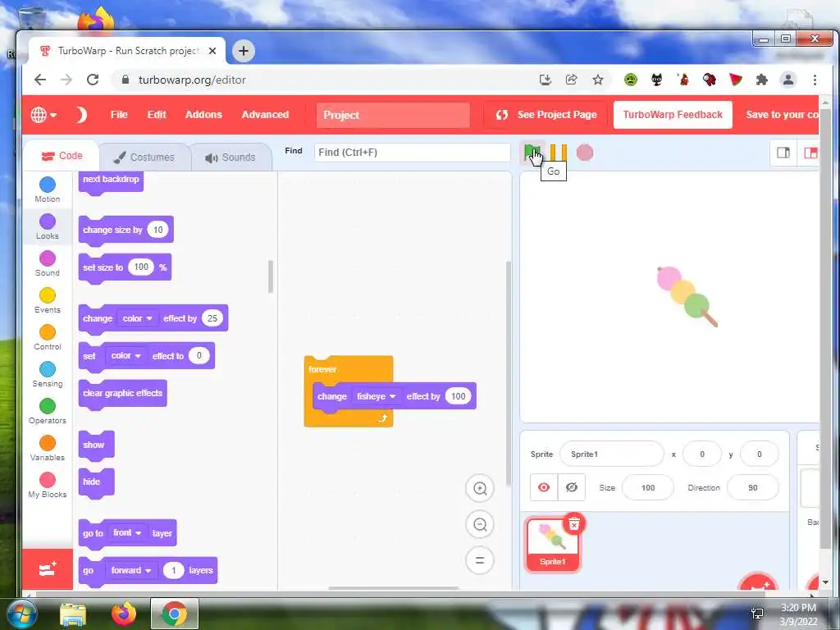Screen dimensions: 840x630
Task: Reset workspace zoom with equals button
Action: coord(479,560)
